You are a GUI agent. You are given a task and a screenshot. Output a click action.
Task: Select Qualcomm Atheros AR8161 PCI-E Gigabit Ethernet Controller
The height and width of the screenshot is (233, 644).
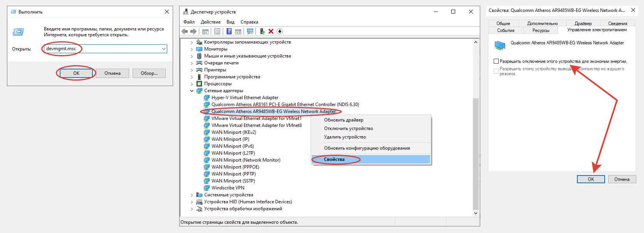point(285,105)
